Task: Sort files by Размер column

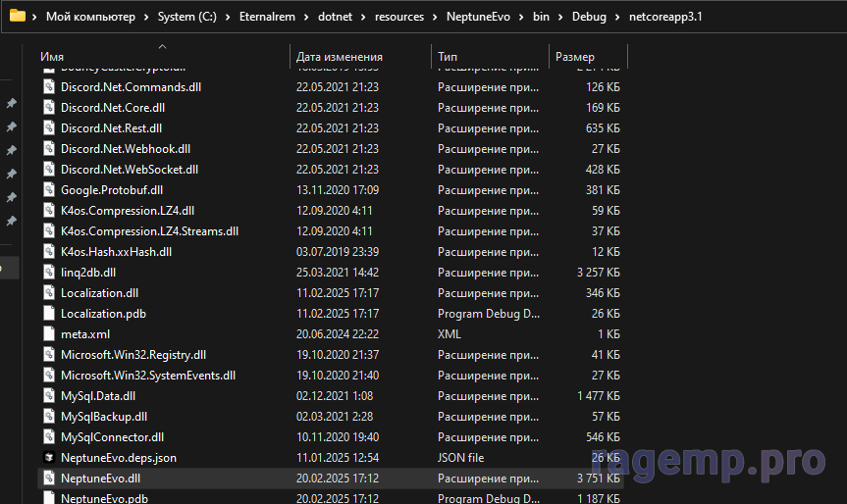Action: (x=574, y=57)
